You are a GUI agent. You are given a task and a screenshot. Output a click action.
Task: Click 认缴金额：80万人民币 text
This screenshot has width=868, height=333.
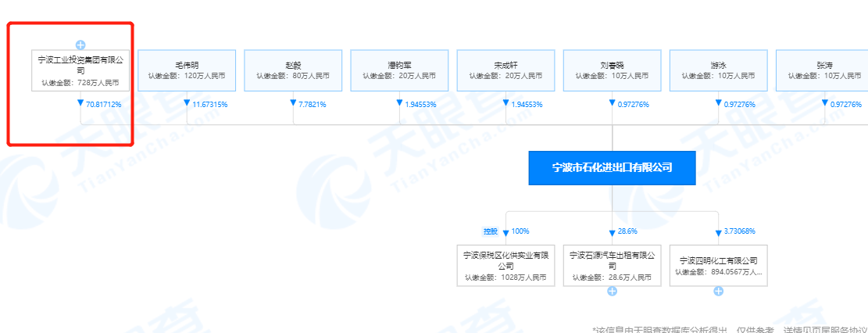294,76
